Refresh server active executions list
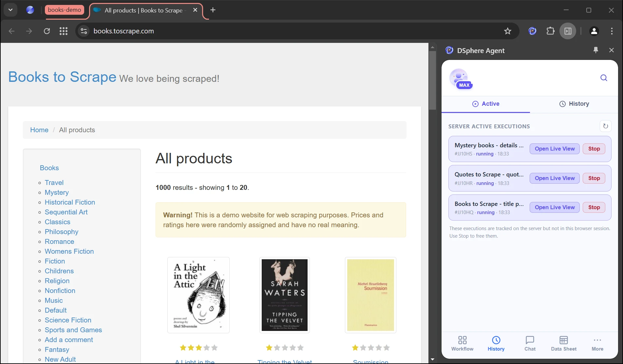 [x=605, y=126]
